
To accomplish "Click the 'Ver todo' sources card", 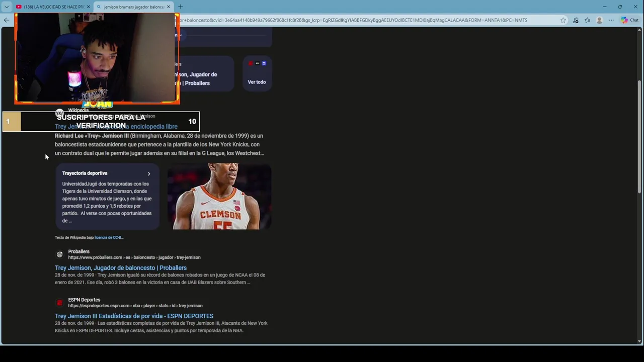I will click(x=257, y=73).
